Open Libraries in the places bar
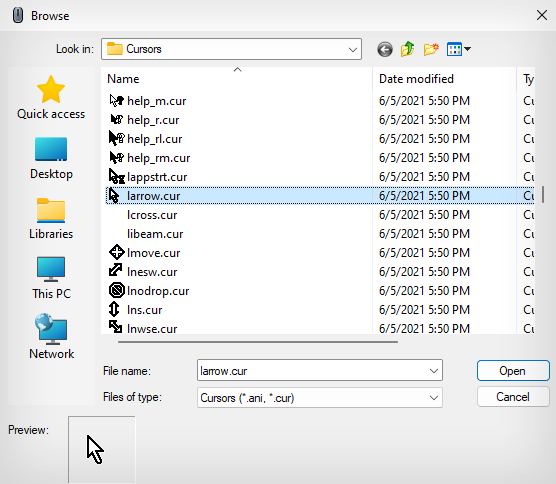Screen dimensions: 556x484 (x=51, y=218)
